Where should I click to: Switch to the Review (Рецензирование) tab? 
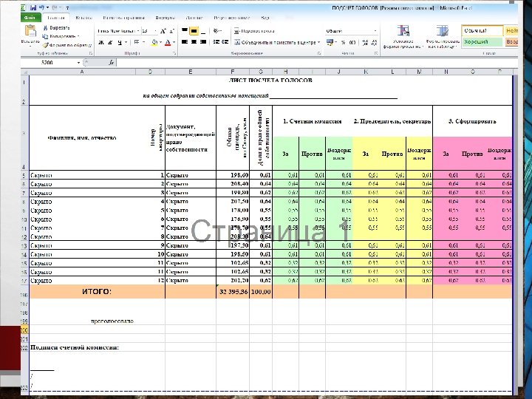click(x=232, y=18)
